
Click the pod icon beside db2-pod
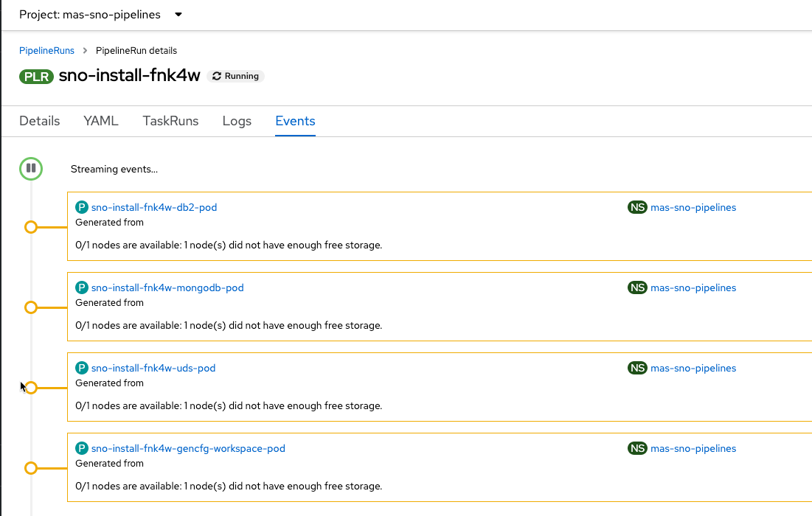point(82,208)
